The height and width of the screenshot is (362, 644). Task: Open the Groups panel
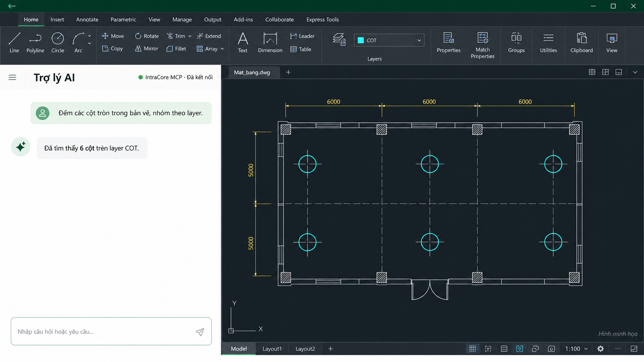coord(516,43)
